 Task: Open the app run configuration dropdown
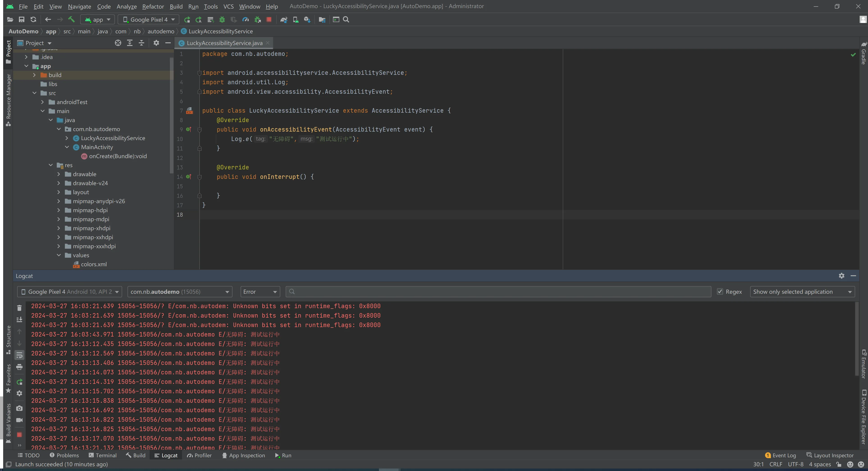[98, 20]
